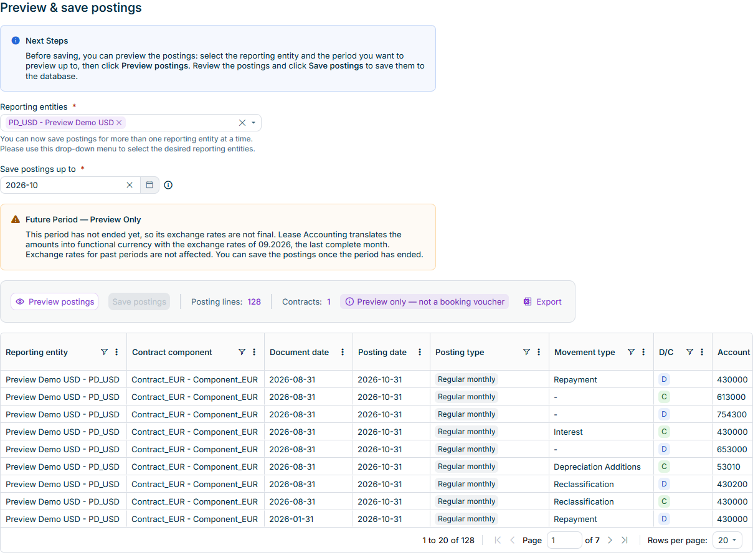Filter the Movement type column
Image resolution: width=753 pixels, height=560 pixels.
[631, 352]
